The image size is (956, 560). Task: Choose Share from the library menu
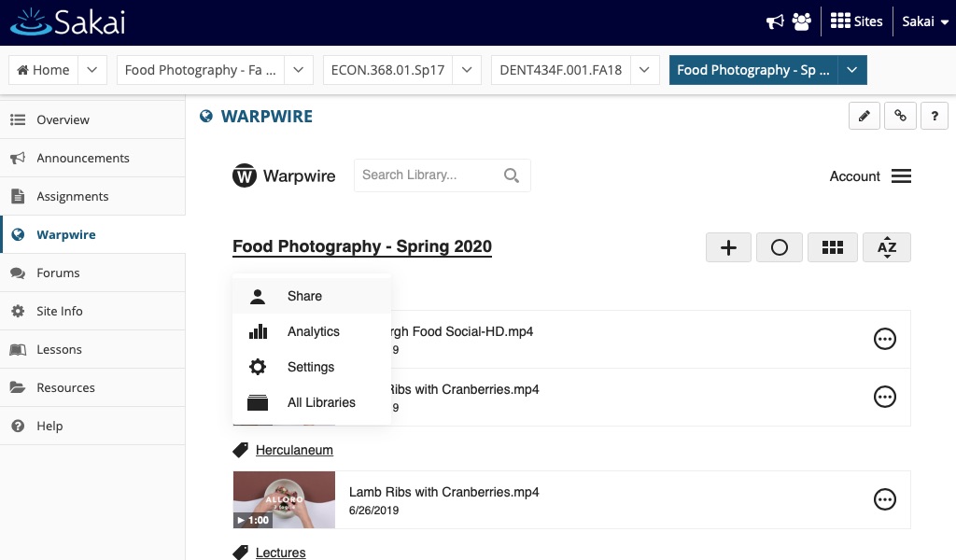(x=312, y=296)
